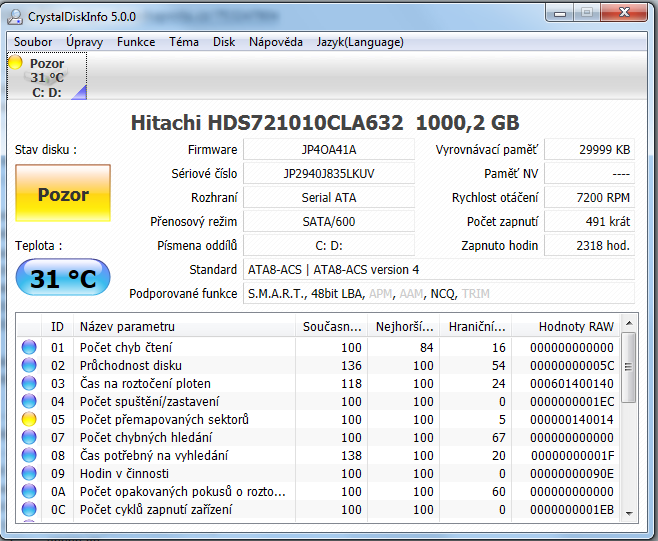Image resolution: width=658 pixels, height=541 pixels.
Task: Click the scrollbar down arrow in the attribute list
Action: 629,513
